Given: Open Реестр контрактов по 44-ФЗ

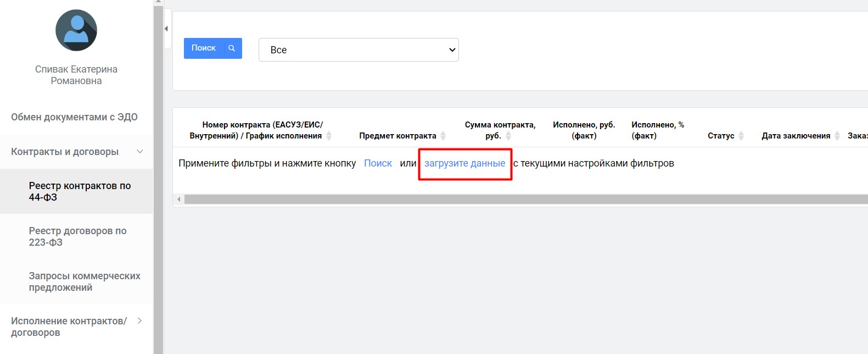Looking at the screenshot, I should coord(80,191).
